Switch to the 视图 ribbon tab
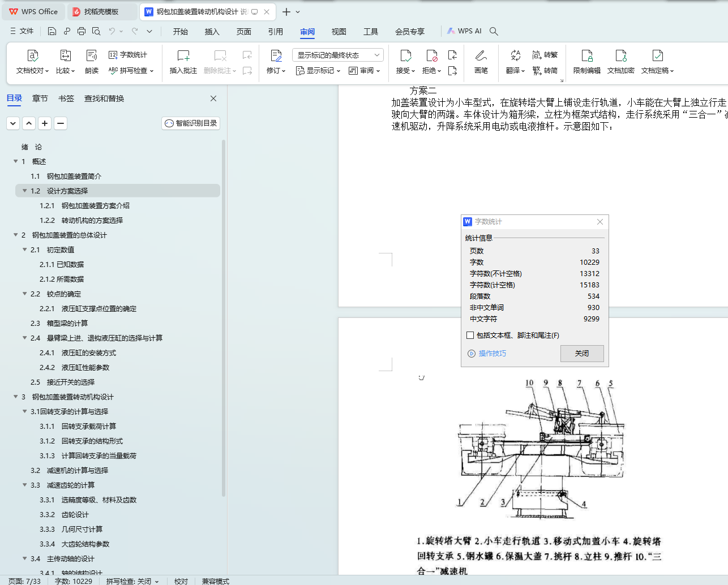This screenshot has width=728, height=585. [x=339, y=32]
